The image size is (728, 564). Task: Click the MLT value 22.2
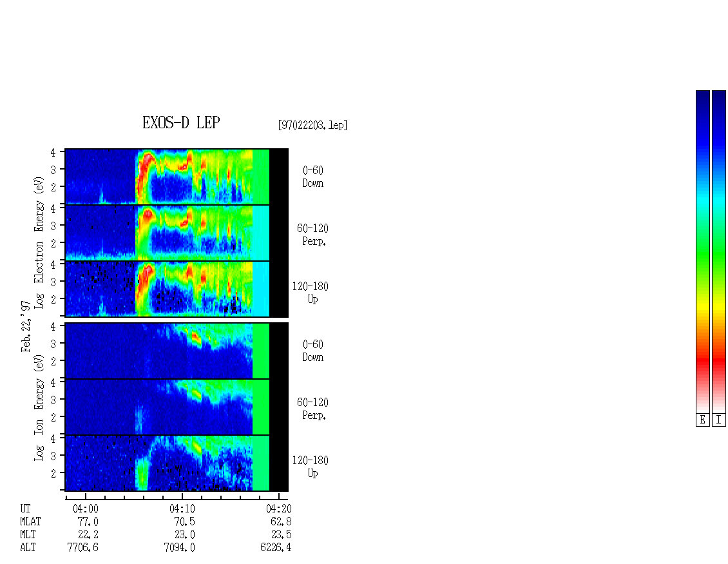click(88, 535)
